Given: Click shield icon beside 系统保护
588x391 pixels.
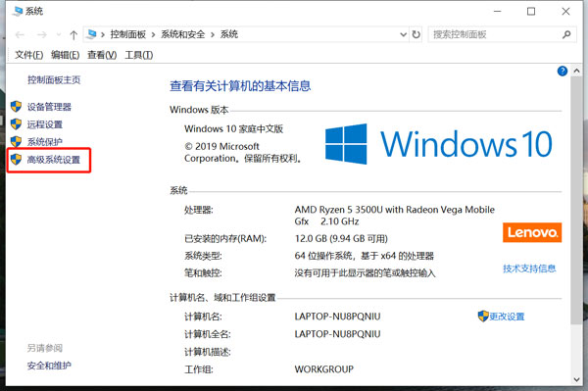Looking at the screenshot, I should 16,142.
